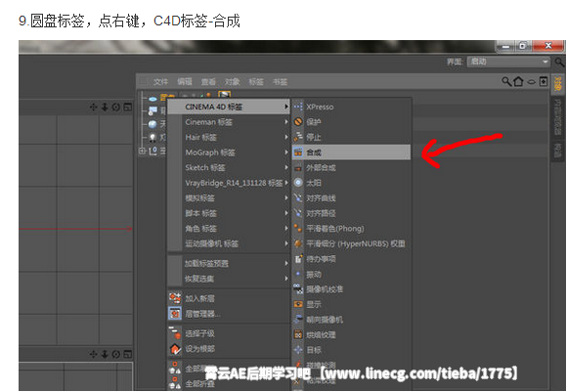Click the upper viewport zoom-camera icon
This screenshot has width=567, height=392.
105,107
